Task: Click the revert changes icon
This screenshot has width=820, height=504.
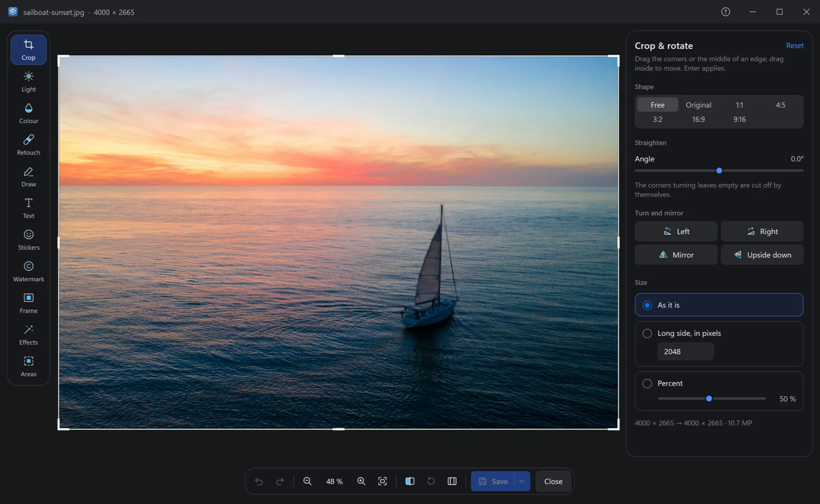Action: (x=431, y=481)
